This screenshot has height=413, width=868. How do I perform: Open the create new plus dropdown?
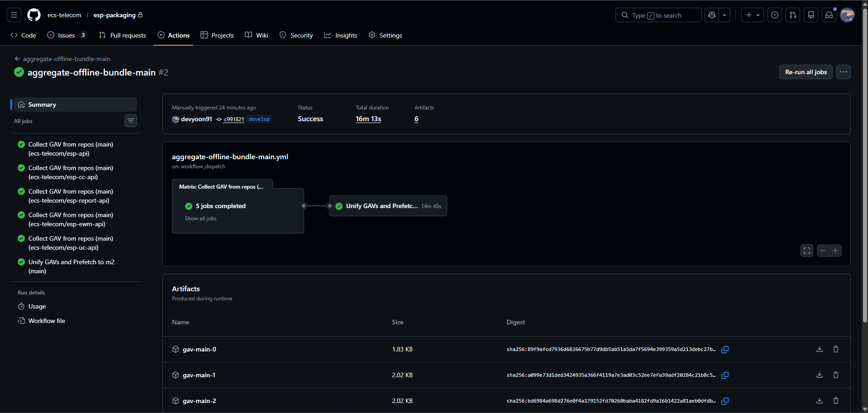(x=753, y=15)
